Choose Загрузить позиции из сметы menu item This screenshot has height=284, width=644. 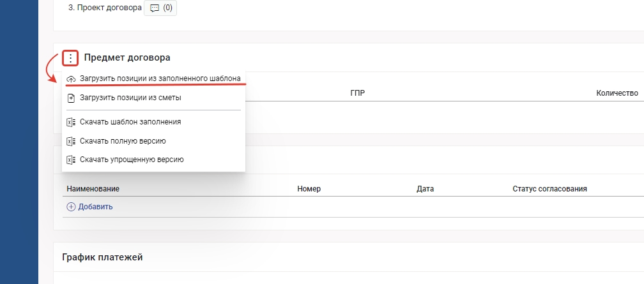click(130, 98)
